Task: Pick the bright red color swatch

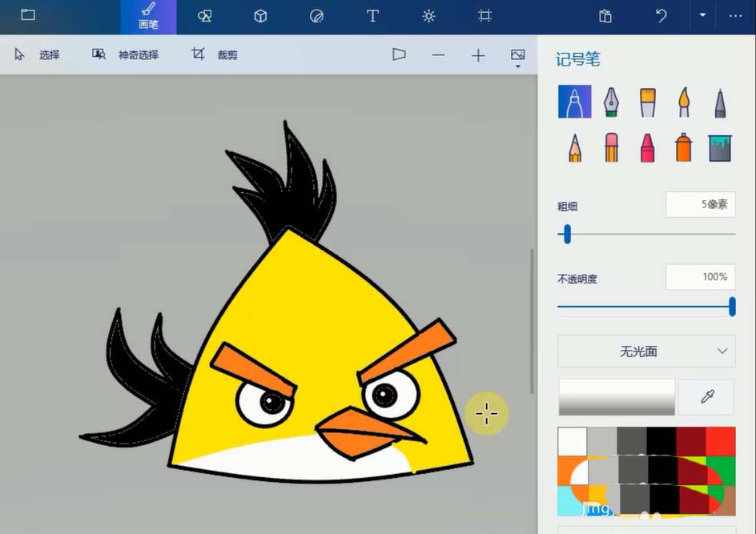Action: pos(721,441)
